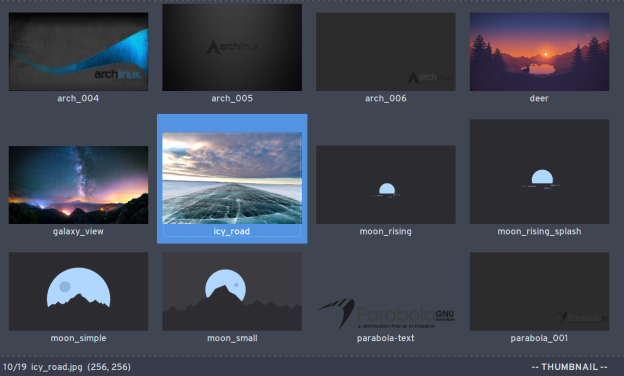Select the galaxy_view Milky Way thumbnail

(x=78, y=185)
